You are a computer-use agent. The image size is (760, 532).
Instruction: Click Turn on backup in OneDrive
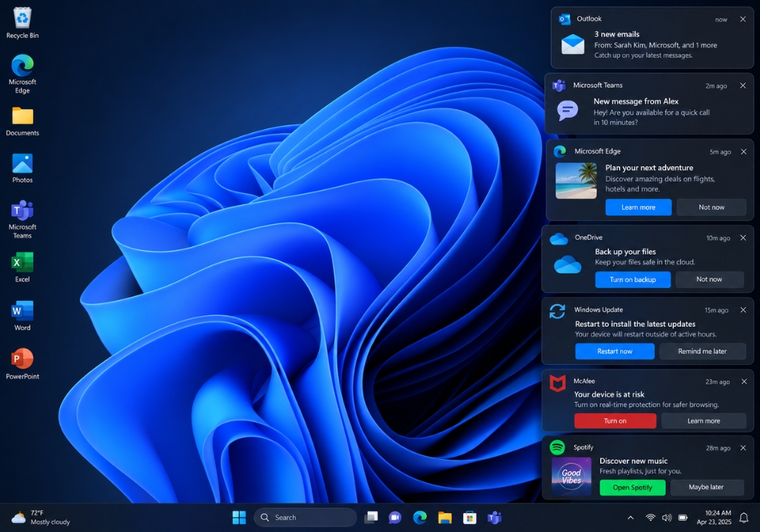point(632,280)
